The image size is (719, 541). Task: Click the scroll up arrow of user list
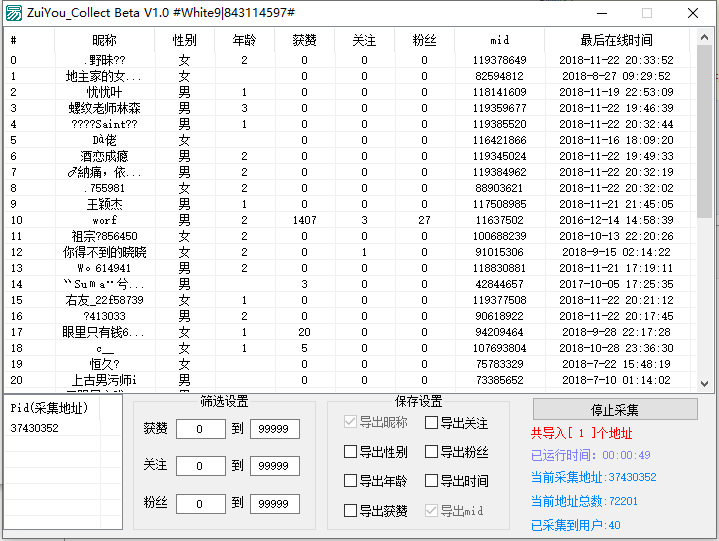click(704, 38)
